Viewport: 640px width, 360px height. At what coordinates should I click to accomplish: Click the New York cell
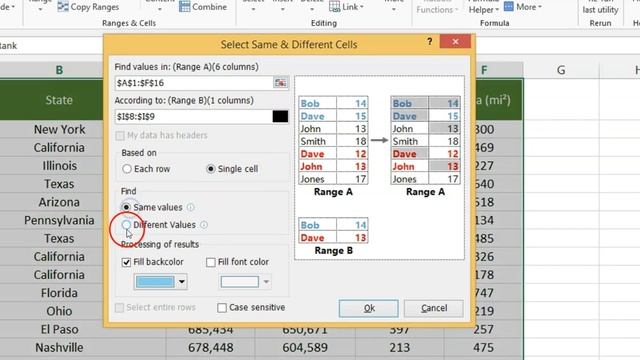59,129
